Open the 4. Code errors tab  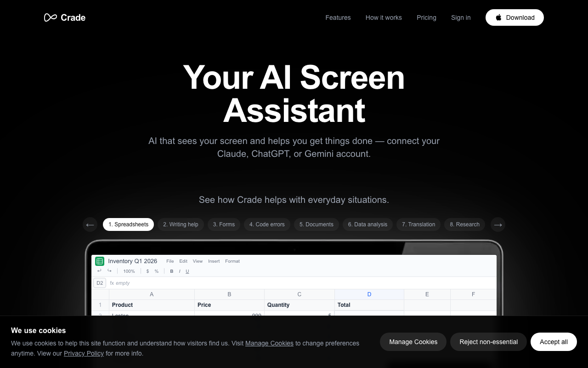pyautogui.click(x=267, y=224)
